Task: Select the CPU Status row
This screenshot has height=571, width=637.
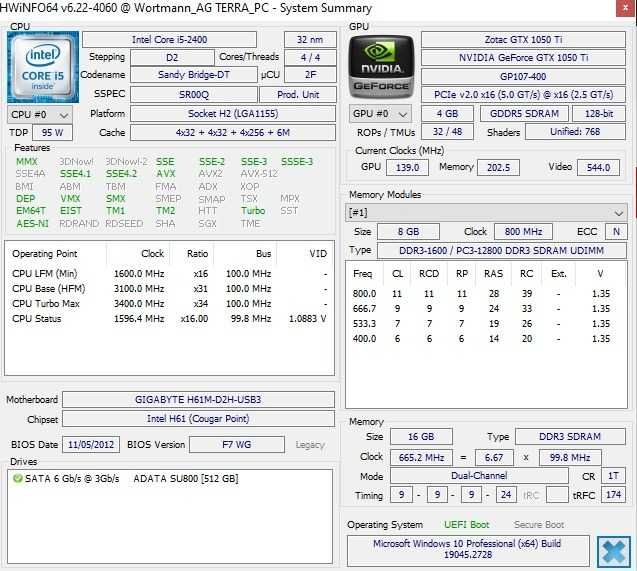Action: point(169,319)
